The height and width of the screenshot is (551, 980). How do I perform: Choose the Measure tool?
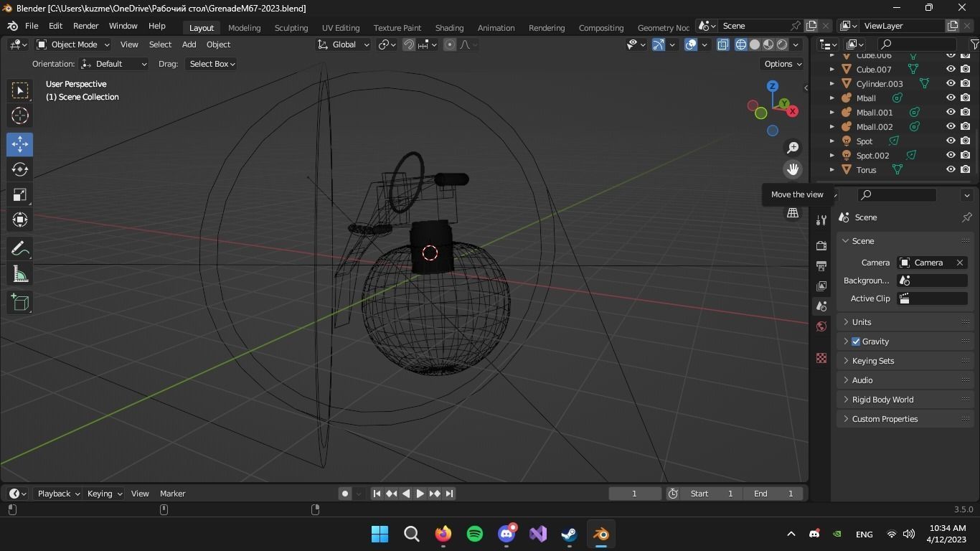tap(20, 274)
